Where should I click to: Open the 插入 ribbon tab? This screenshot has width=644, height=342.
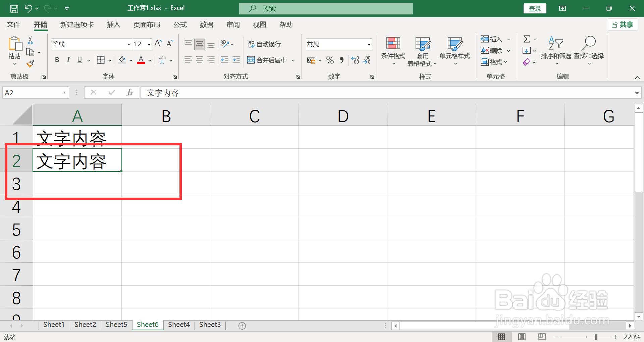point(113,25)
